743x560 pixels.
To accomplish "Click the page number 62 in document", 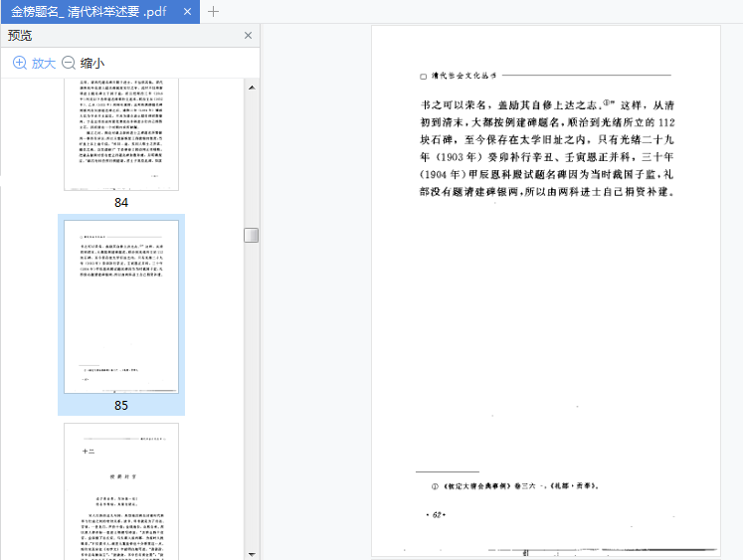I will point(437,515).
